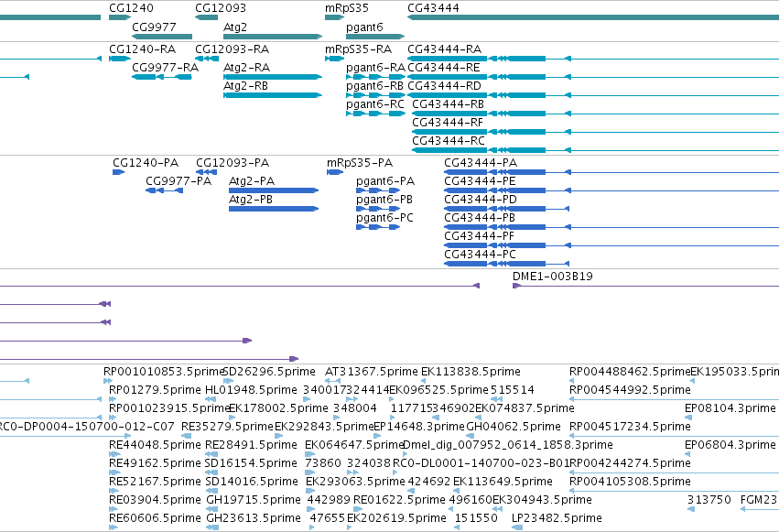Select EST label RE35279.5prime
Viewport: 779px width, 532px height.
pyautogui.click(x=227, y=427)
